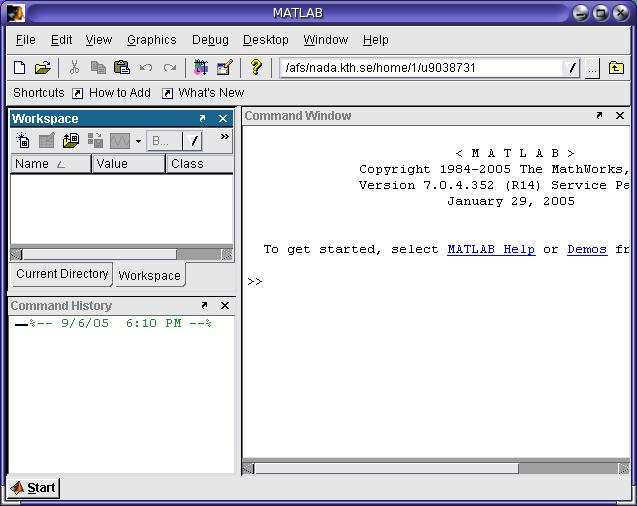637x506 pixels.
Task: Select the Workspace tab
Action: (x=150, y=276)
